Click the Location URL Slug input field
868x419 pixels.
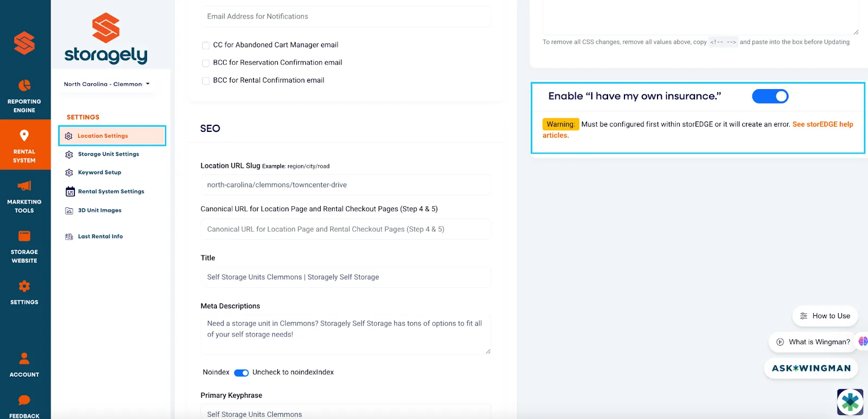(x=346, y=185)
